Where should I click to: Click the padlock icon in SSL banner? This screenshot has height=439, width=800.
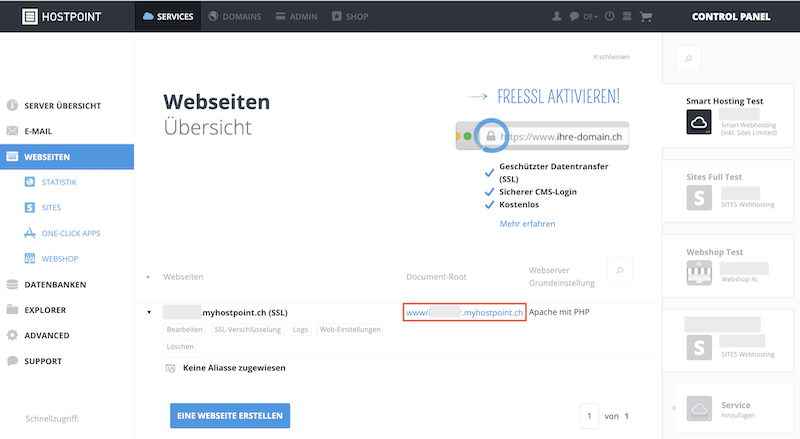[491, 136]
